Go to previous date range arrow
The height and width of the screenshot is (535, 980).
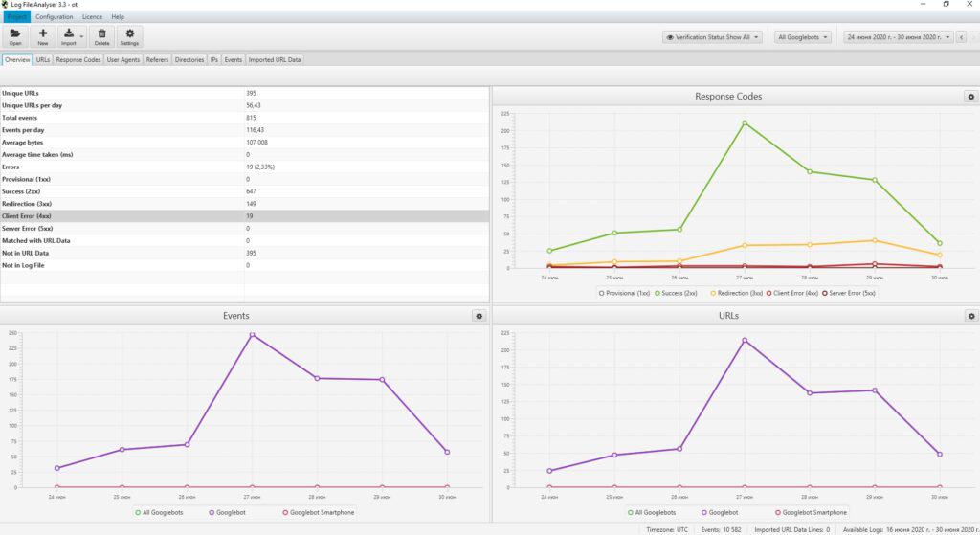[x=961, y=37]
